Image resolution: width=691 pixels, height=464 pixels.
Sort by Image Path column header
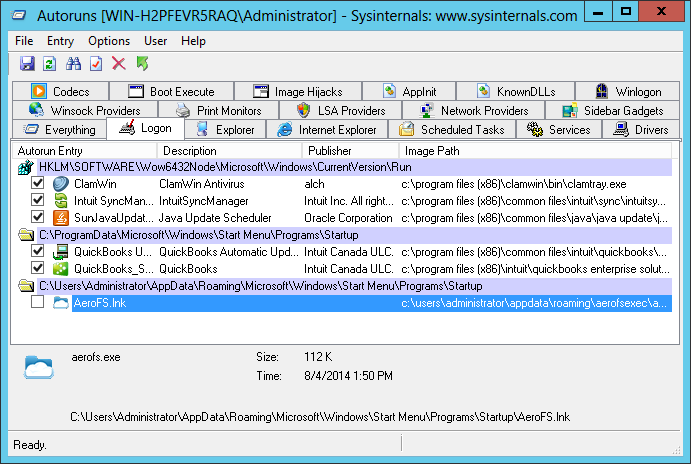pos(535,151)
